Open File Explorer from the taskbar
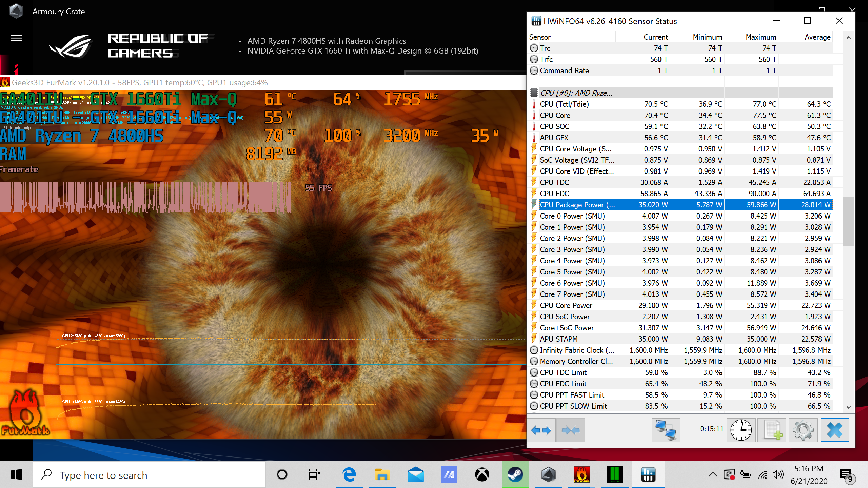 click(382, 475)
